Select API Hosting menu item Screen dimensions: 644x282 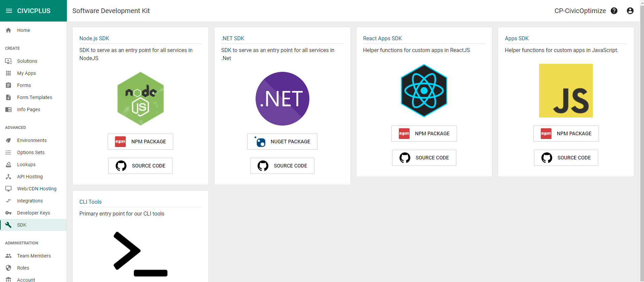coord(33,177)
